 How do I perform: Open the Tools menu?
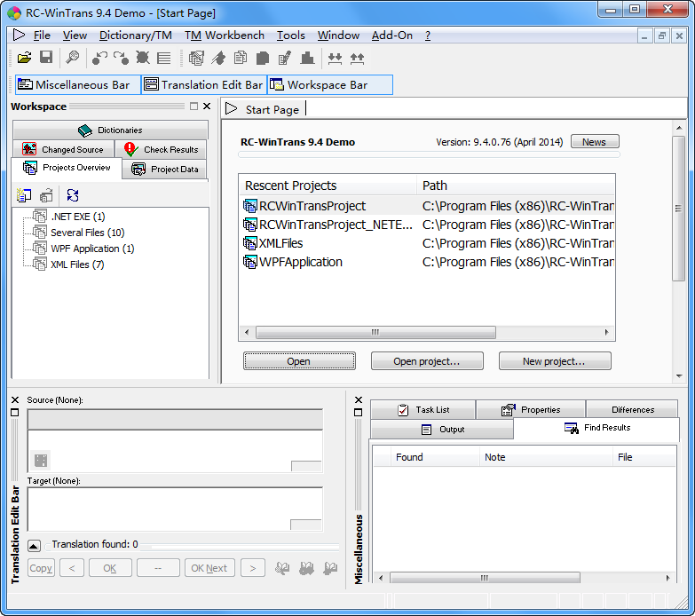click(291, 36)
